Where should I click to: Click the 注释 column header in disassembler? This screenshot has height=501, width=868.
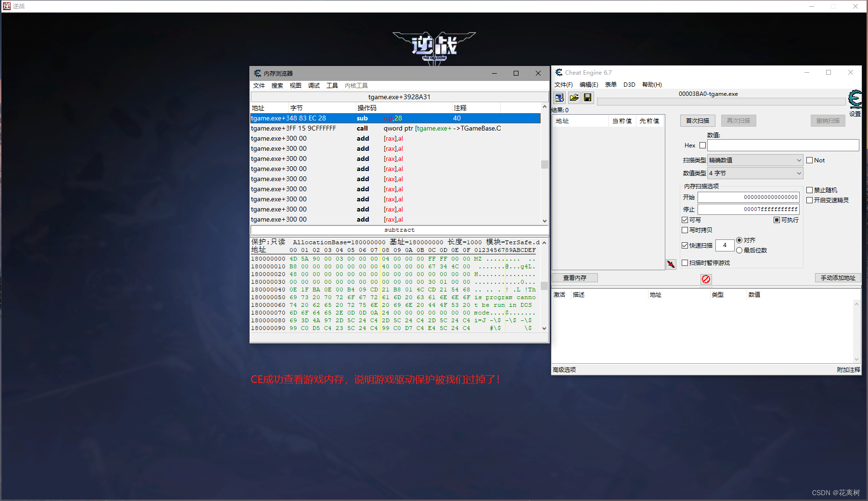click(476, 108)
